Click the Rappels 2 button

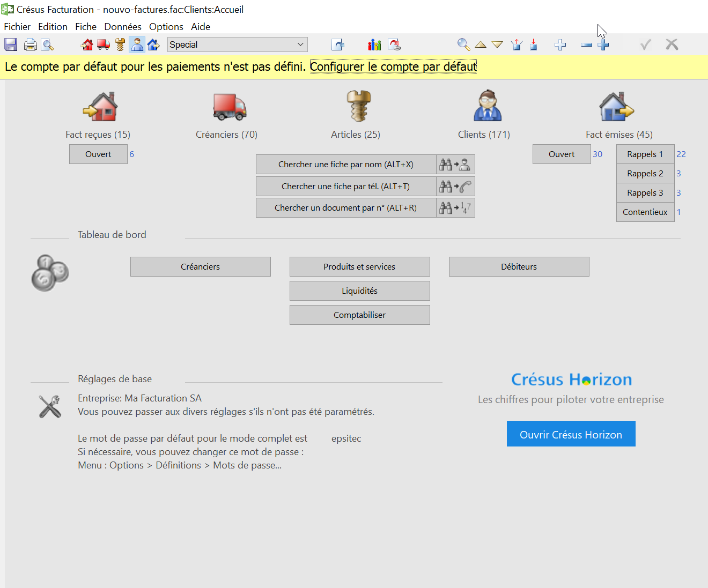tap(645, 173)
